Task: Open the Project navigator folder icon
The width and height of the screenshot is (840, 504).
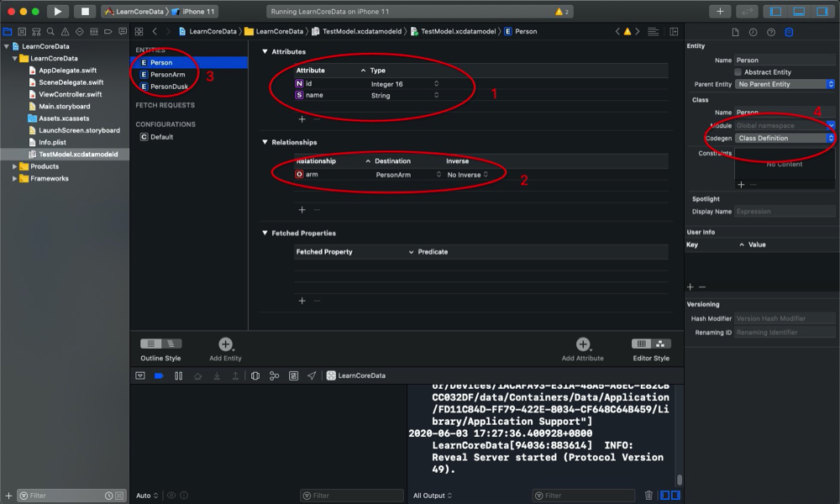Action: point(8,32)
